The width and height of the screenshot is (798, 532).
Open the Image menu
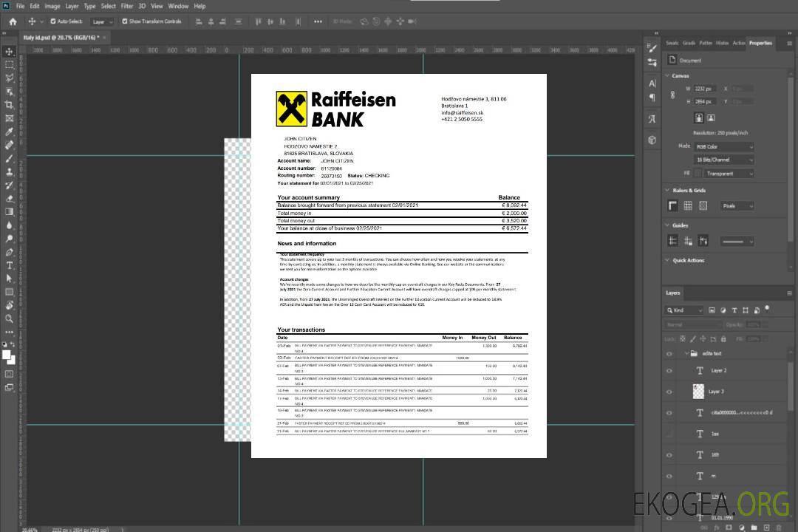click(52, 6)
